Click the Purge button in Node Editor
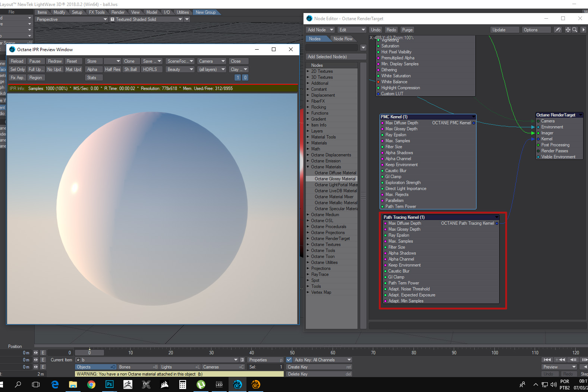588x392 pixels. [x=407, y=30]
